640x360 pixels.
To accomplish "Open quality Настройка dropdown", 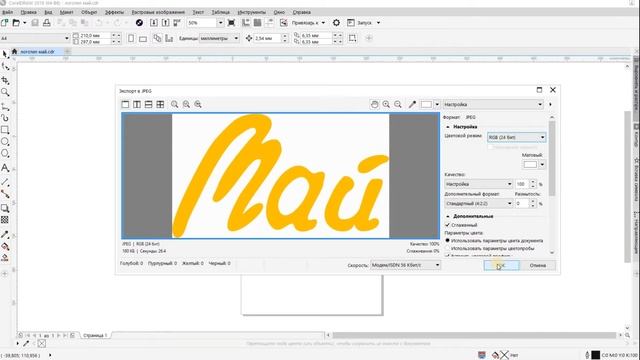I will [x=478, y=184].
